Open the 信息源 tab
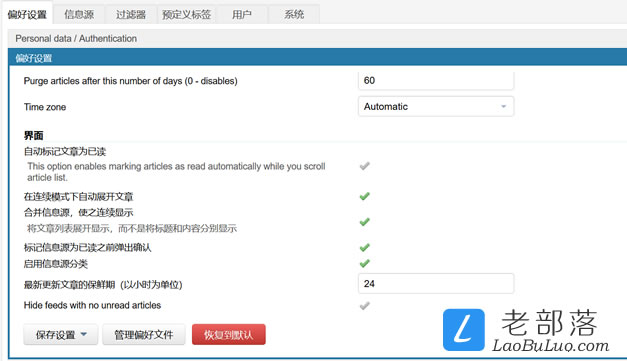Viewport: 627px width, 361px height. coord(79,14)
